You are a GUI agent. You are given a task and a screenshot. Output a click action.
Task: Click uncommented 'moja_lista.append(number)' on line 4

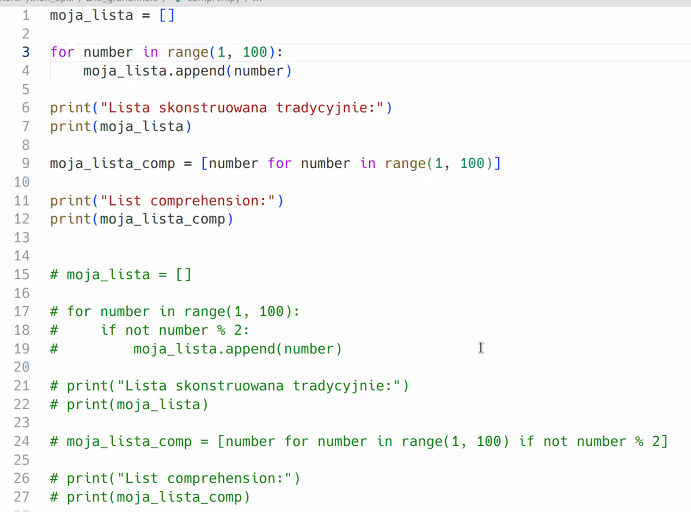tap(187, 71)
